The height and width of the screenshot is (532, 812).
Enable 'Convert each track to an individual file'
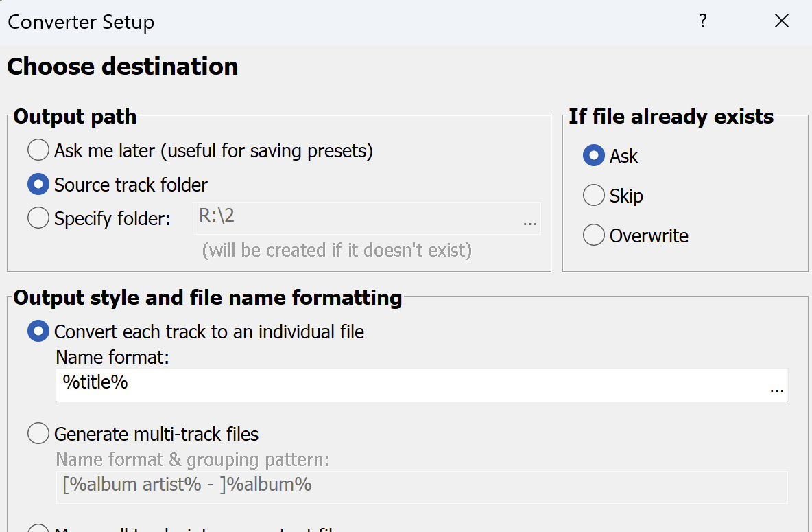tap(38, 332)
